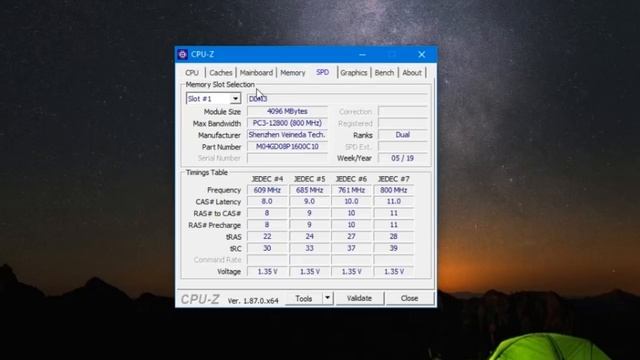Screen dimensions: 640x360
Task: Click tRC value 33
Action: [x=309, y=248]
